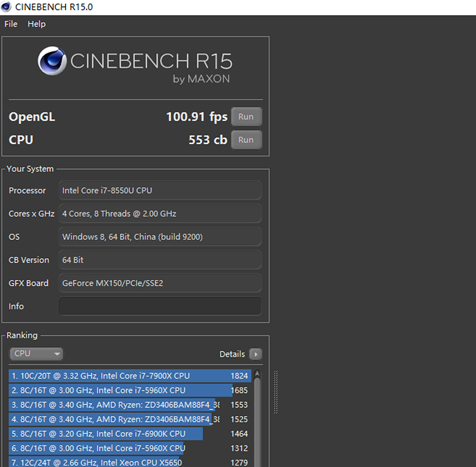Click the Details label in Ranking

[232, 354]
